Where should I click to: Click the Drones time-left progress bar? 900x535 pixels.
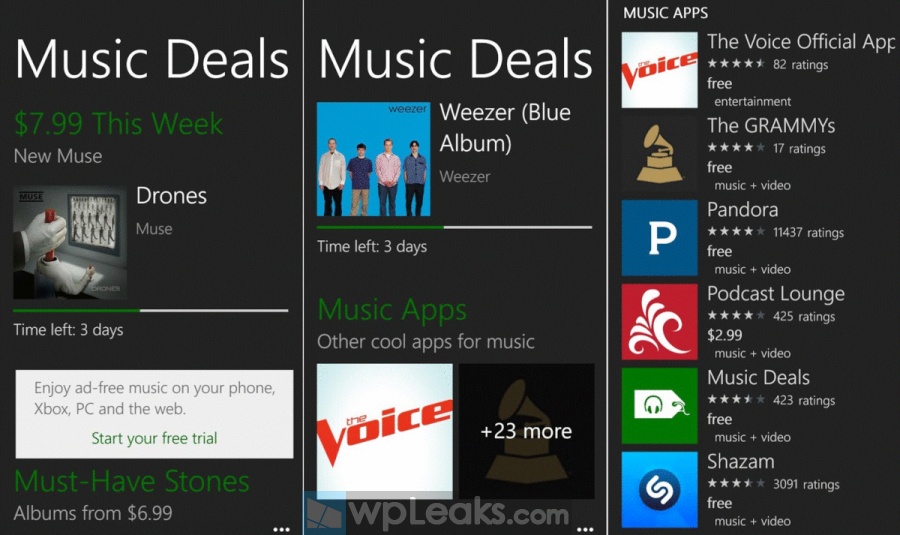pyautogui.click(x=150, y=311)
